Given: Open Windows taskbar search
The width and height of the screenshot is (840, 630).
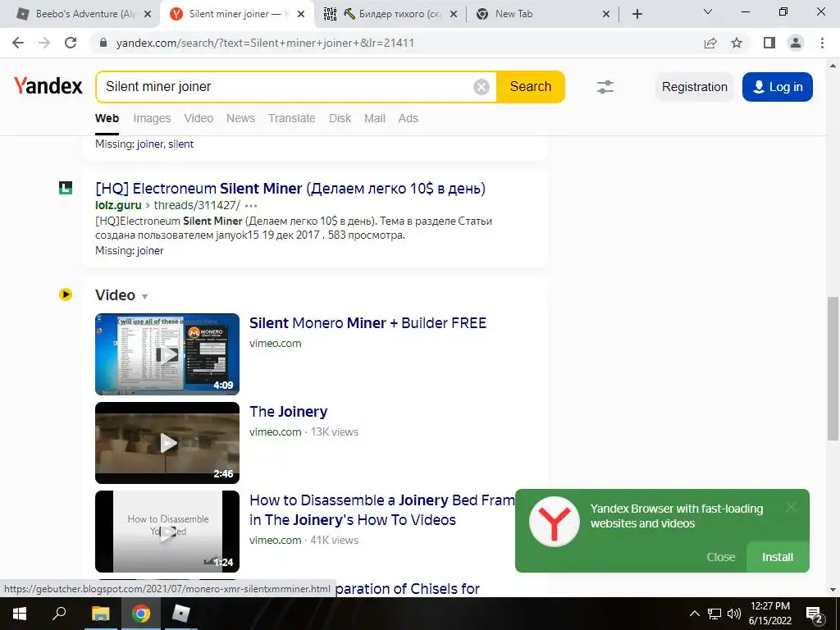Looking at the screenshot, I should coord(59,614).
